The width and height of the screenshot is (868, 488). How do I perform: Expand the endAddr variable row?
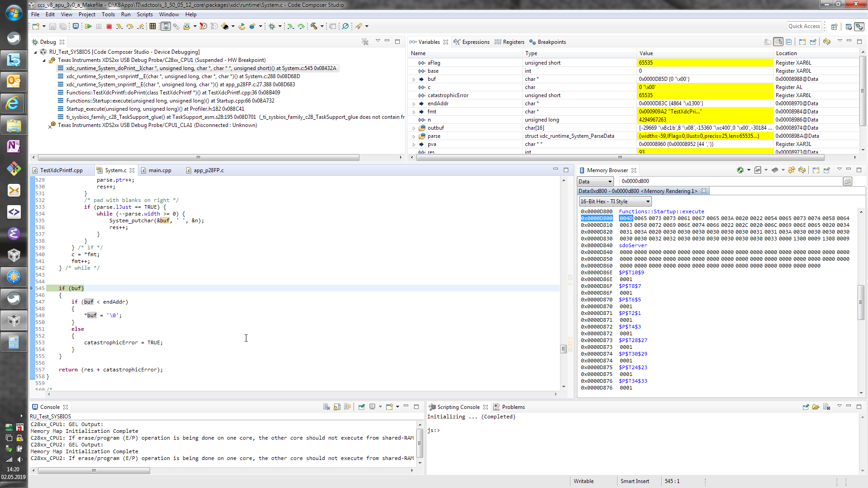[414, 104]
